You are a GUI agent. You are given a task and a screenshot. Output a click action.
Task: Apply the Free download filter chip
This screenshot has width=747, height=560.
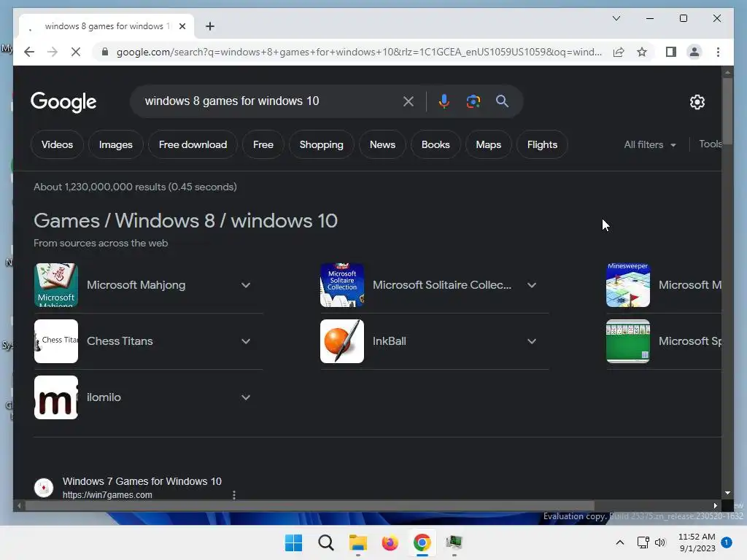tap(193, 145)
